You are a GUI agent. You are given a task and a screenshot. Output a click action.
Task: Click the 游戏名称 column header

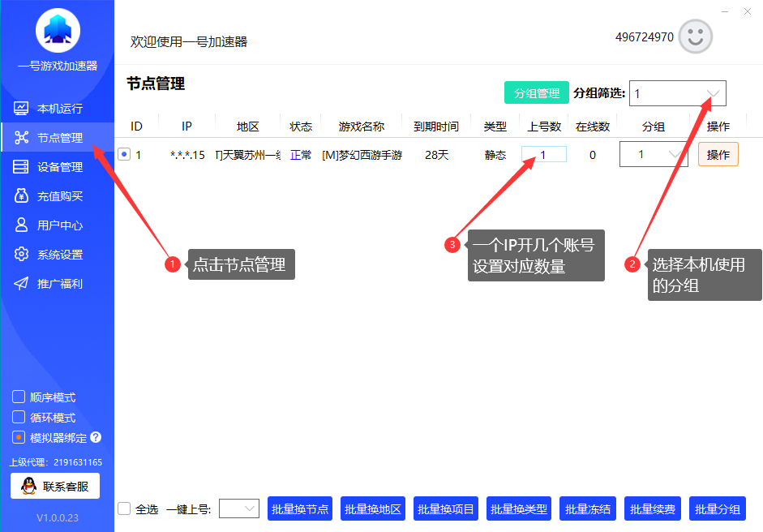point(362,127)
